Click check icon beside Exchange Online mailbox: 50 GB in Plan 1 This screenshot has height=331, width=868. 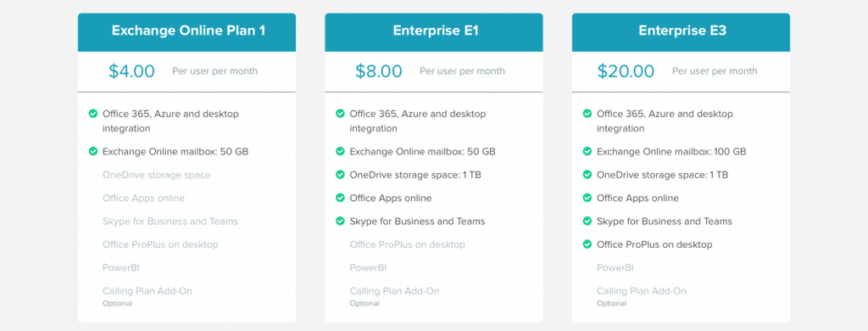93,151
